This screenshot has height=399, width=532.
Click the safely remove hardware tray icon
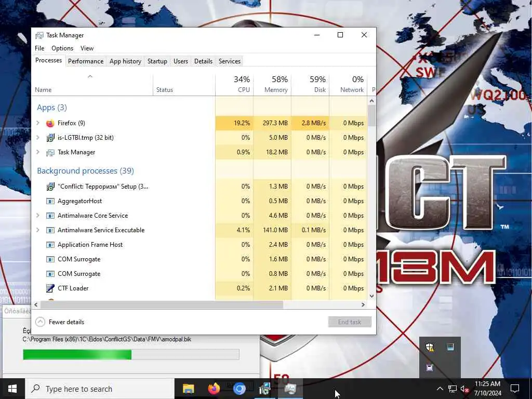click(x=430, y=367)
